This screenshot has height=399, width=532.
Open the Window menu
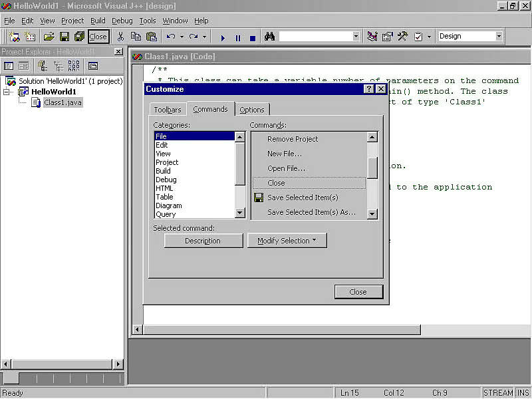(175, 21)
